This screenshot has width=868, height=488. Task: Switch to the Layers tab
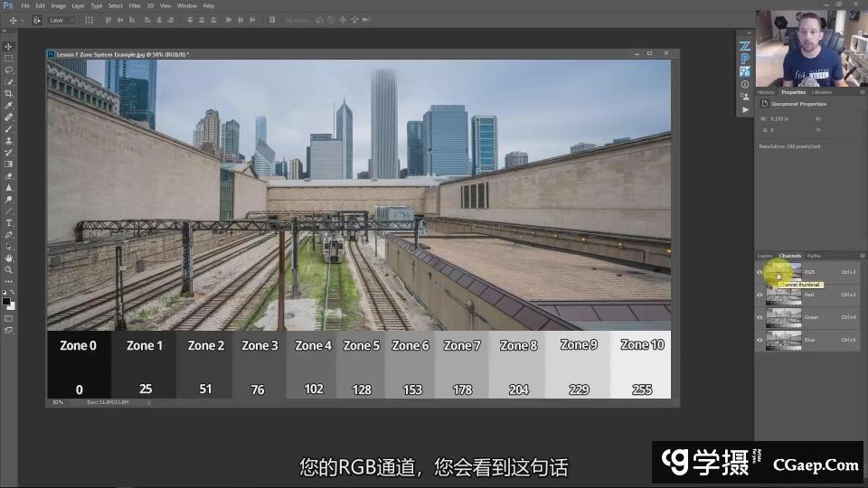[765, 256]
